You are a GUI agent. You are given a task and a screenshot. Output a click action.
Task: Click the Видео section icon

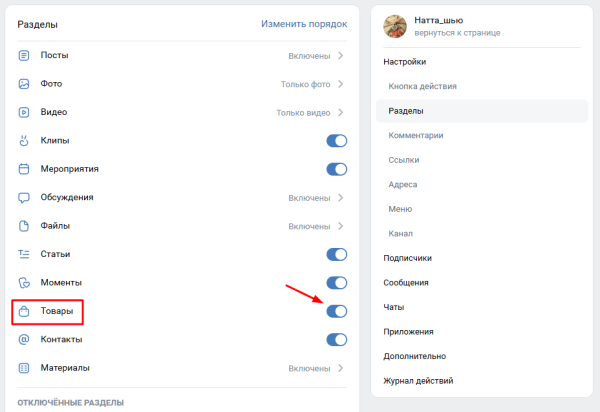[x=24, y=112]
